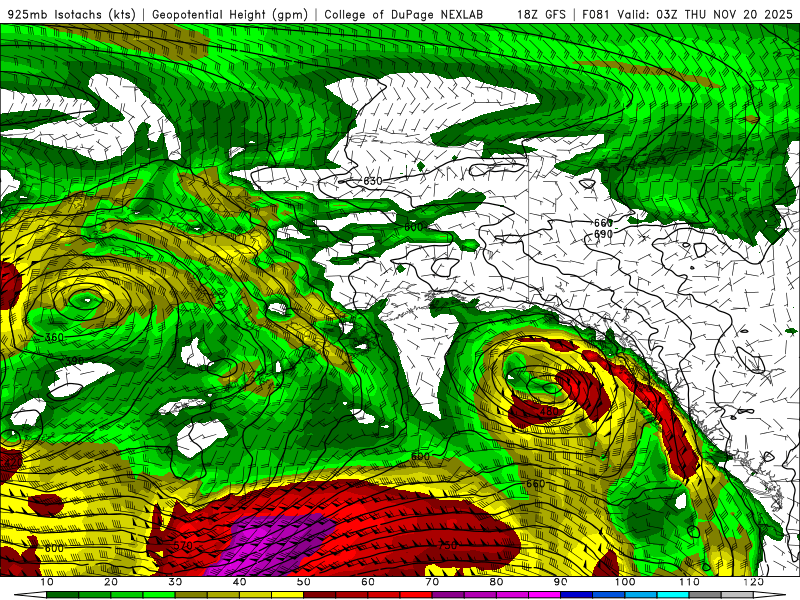Click the "F081" forecast hour text
800x600 pixels.
point(596,14)
